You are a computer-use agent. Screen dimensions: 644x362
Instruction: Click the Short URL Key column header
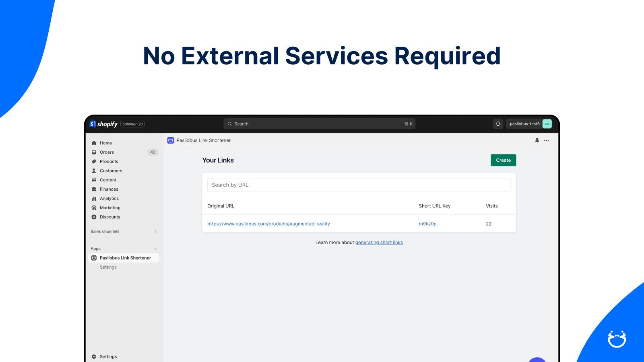[x=434, y=206]
